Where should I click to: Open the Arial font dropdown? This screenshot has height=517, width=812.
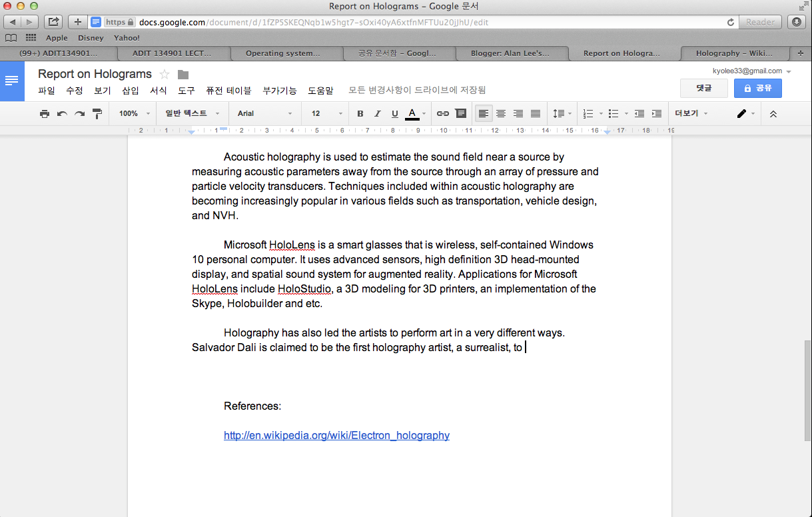click(264, 114)
